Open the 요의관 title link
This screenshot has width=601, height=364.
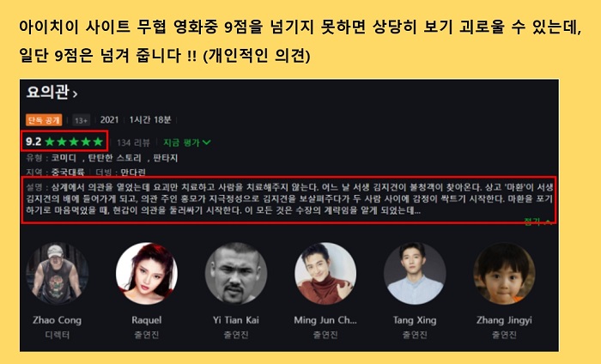pyautogui.click(x=47, y=93)
